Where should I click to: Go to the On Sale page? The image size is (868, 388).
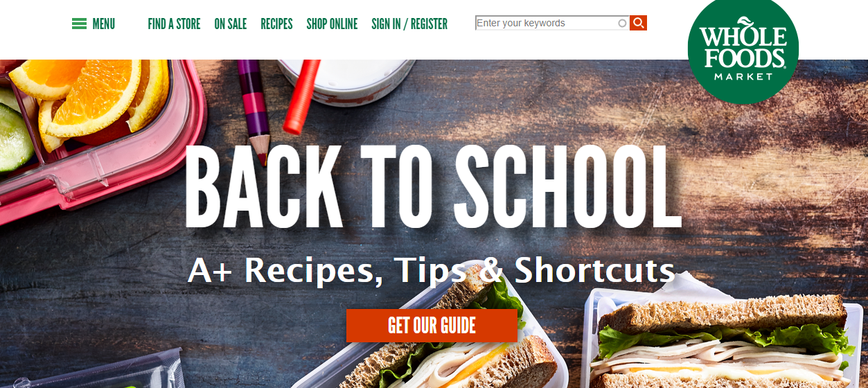point(230,24)
